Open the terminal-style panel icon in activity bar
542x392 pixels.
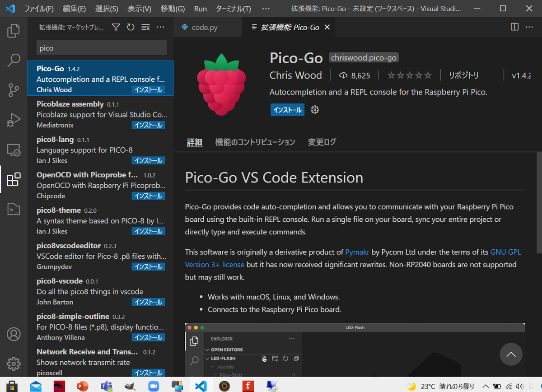14,209
